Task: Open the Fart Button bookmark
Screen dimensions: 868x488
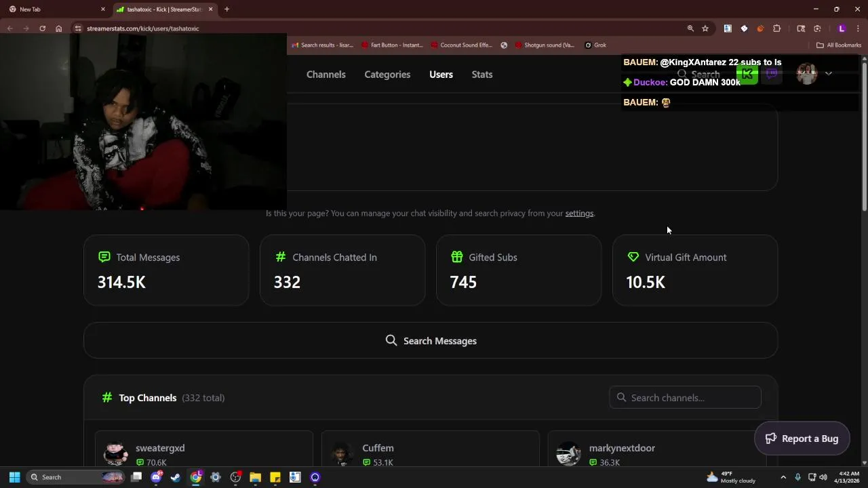Action: 392,45
